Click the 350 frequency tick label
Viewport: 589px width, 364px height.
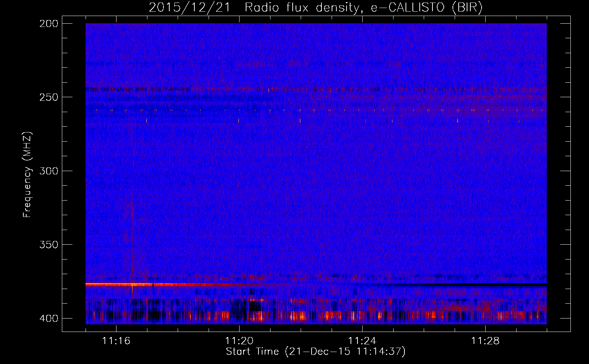[48, 245]
